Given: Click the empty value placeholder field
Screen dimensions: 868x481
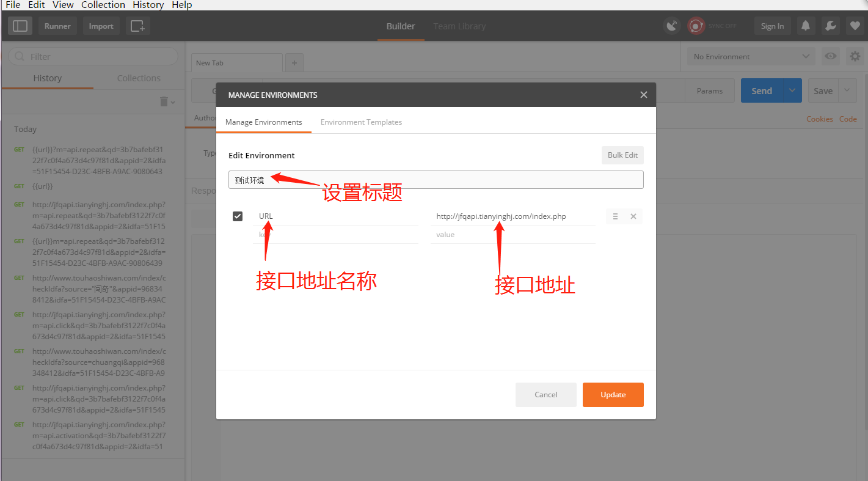Looking at the screenshot, I should (x=513, y=235).
